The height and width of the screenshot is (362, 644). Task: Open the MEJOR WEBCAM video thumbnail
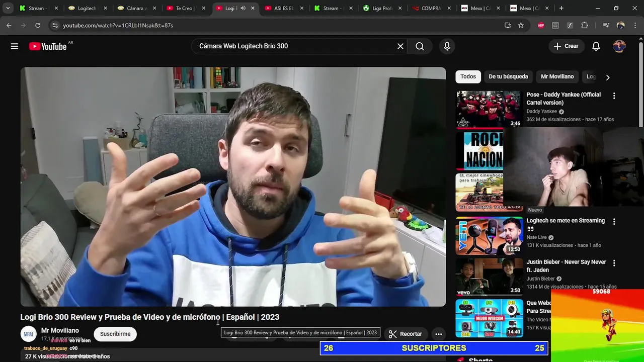(489, 318)
